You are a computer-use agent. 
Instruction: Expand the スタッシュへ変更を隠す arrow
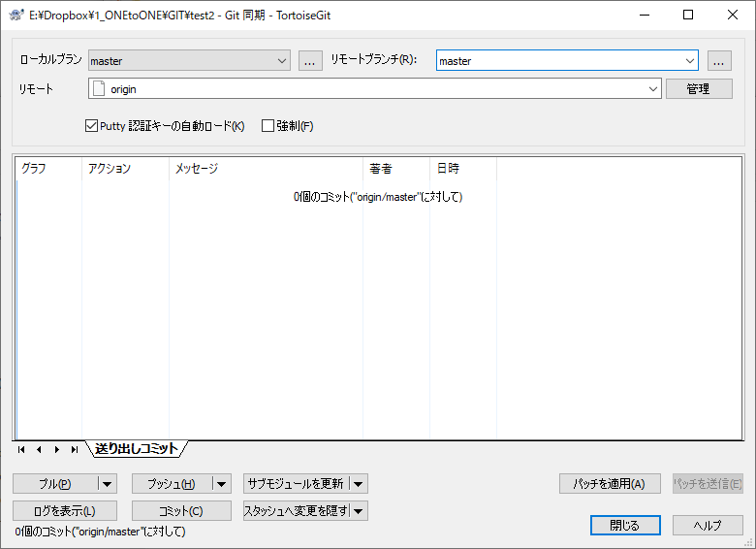(x=359, y=511)
